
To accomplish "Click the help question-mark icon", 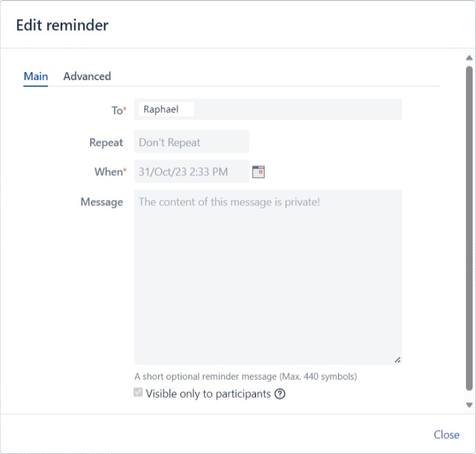I will (280, 394).
